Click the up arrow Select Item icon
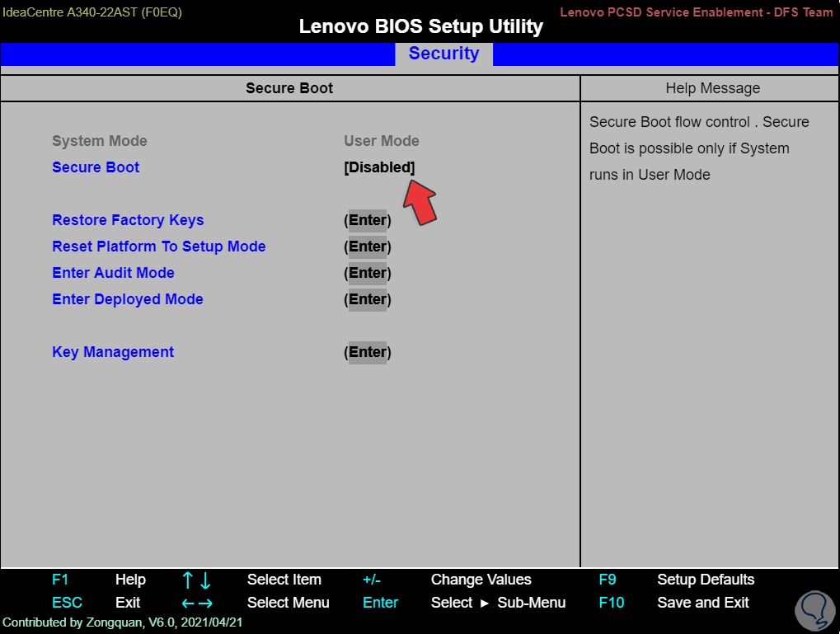This screenshot has height=634, width=840. pos(187,580)
